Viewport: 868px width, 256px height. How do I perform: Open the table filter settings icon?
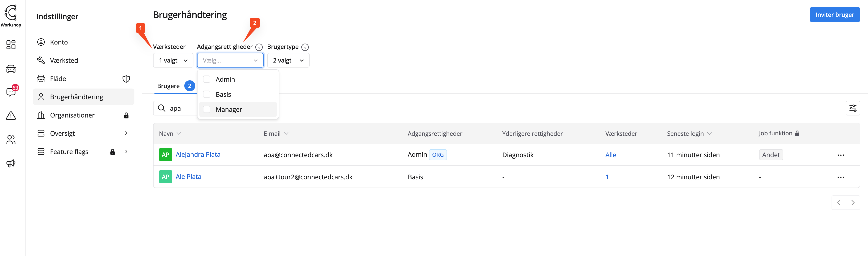coord(853,108)
